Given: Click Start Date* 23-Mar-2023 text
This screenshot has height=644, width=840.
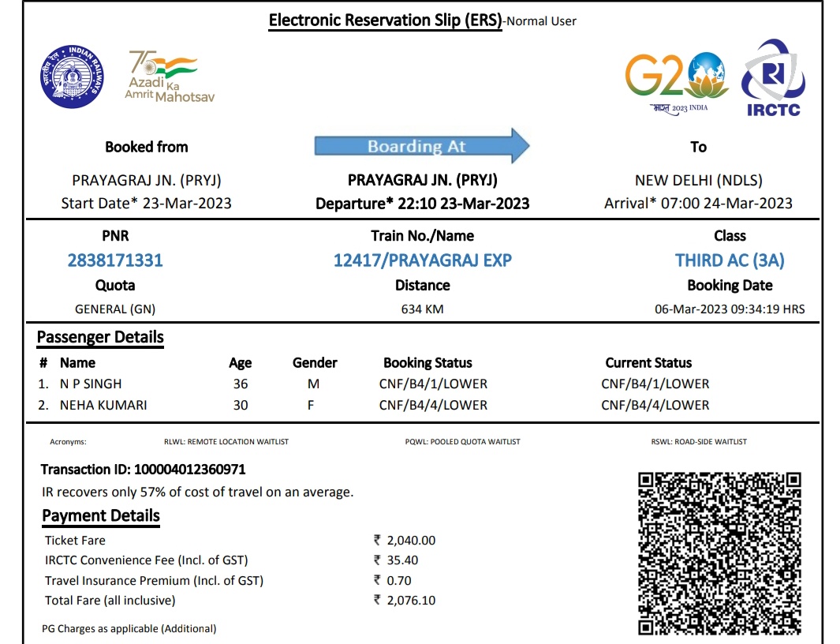Looking at the screenshot, I should coord(146,204).
